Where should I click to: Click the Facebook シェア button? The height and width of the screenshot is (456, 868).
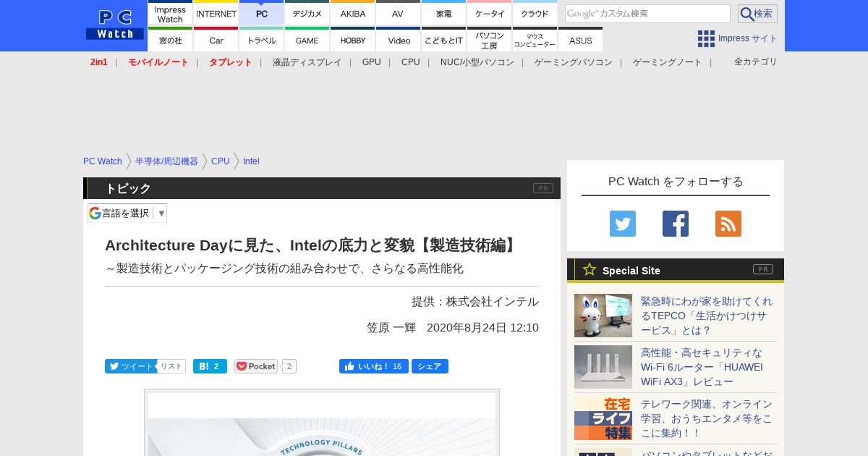[430, 366]
